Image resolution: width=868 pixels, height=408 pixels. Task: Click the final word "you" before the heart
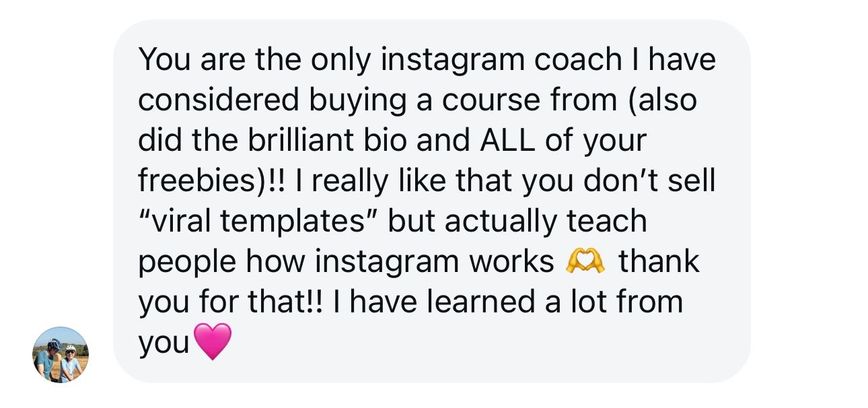[x=164, y=343]
